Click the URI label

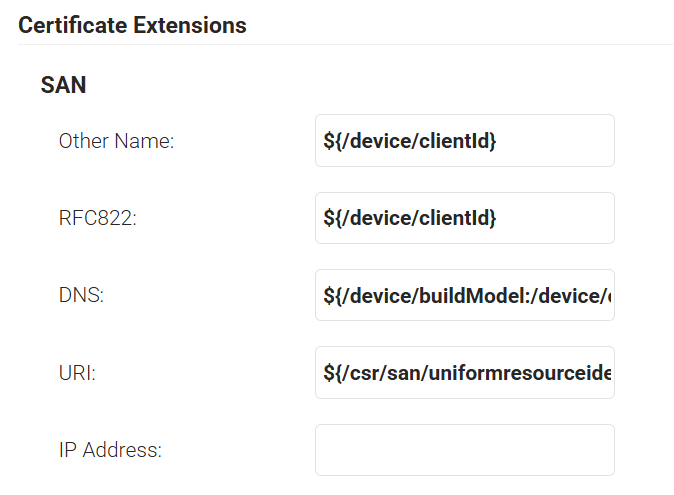pyautogui.click(x=76, y=373)
